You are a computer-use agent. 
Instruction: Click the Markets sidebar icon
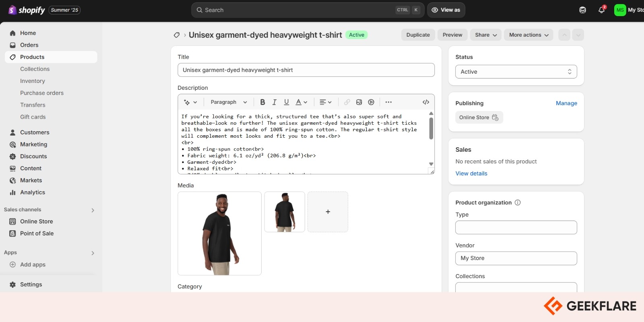pos(12,181)
